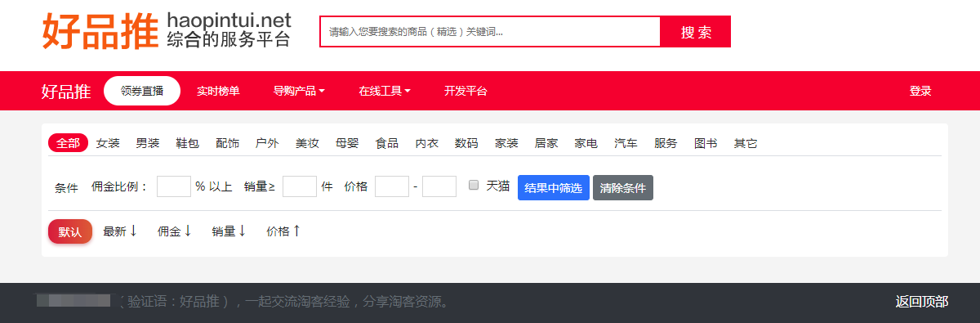Screen dimensions: 980x323
Task: Select the 家电 category
Action: coord(586,143)
